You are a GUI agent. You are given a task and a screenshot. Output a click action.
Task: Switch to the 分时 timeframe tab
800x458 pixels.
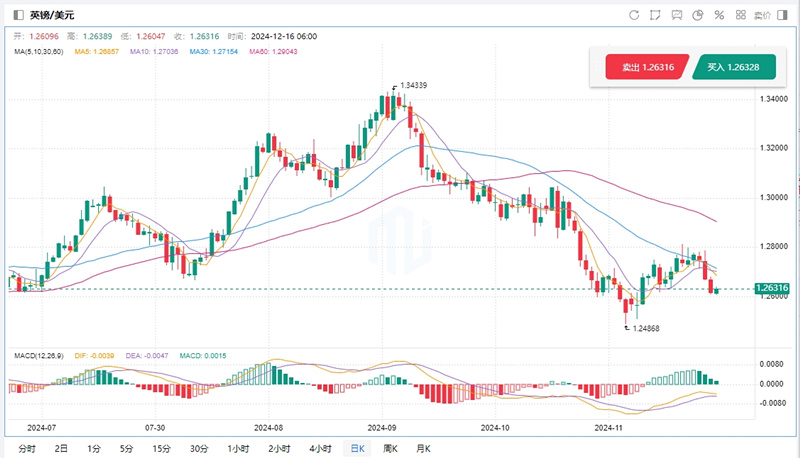(26, 449)
